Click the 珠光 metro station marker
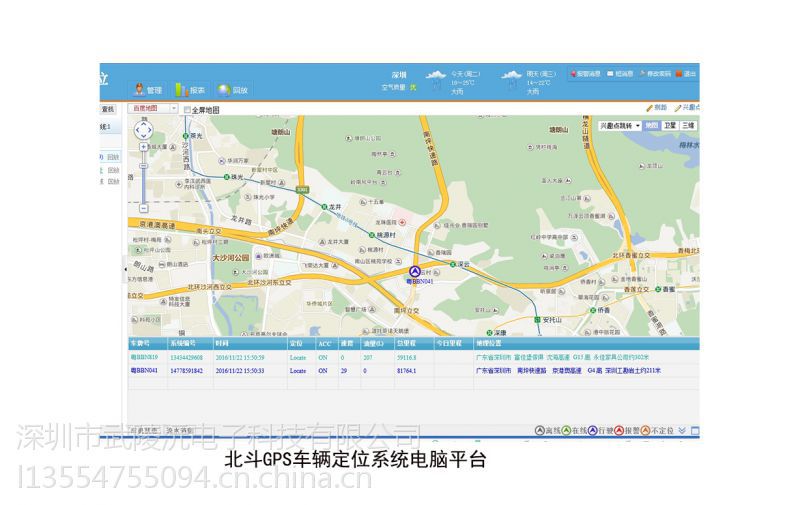The image size is (800, 505). [x=227, y=177]
